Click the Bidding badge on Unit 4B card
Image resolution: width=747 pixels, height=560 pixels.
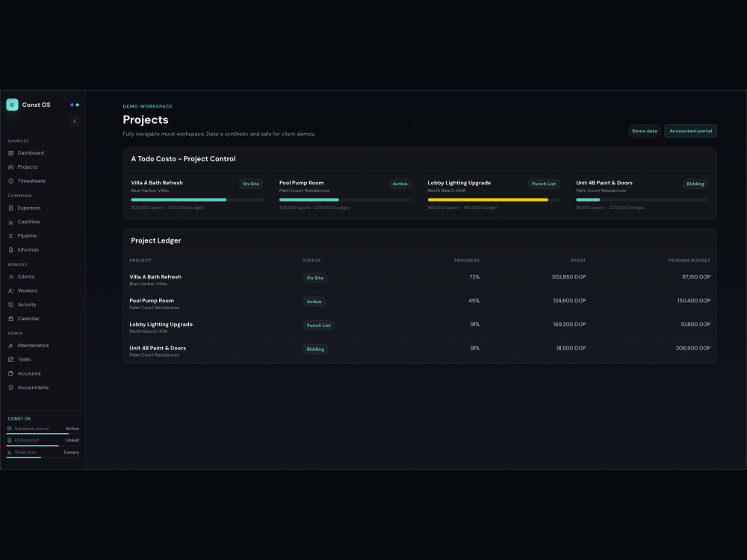coord(695,184)
